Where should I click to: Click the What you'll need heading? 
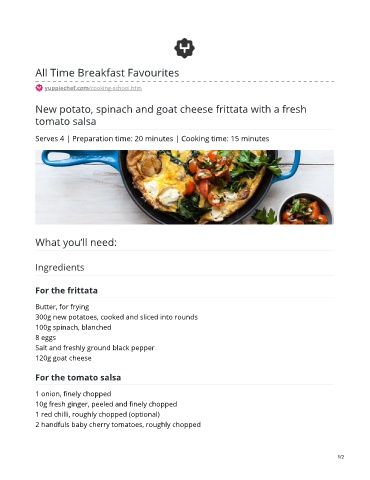pyautogui.click(x=76, y=242)
